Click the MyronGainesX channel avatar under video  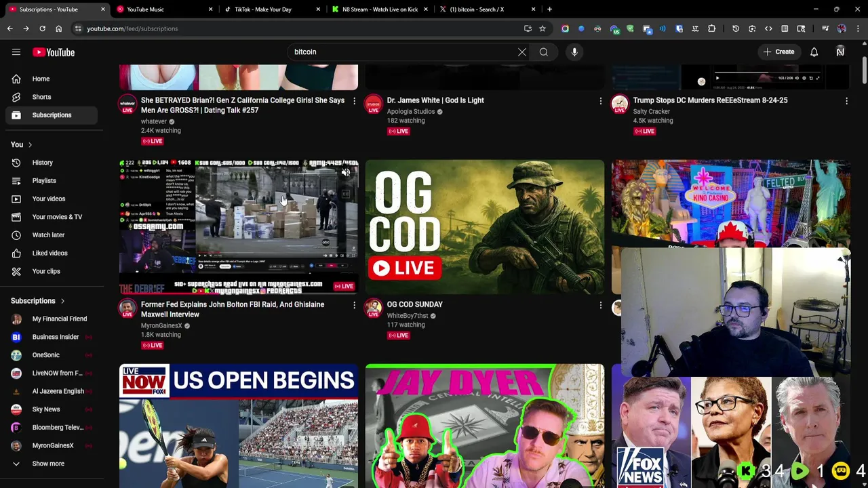[127, 308]
